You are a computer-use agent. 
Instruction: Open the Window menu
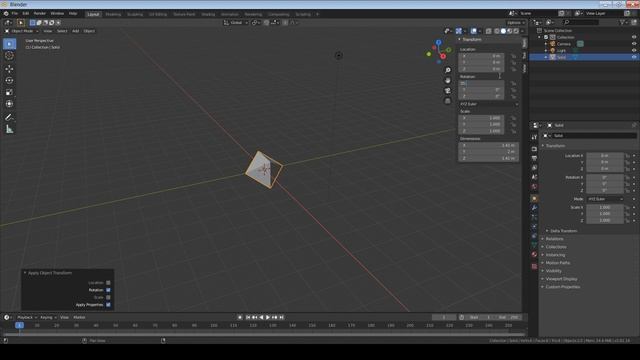pos(57,13)
